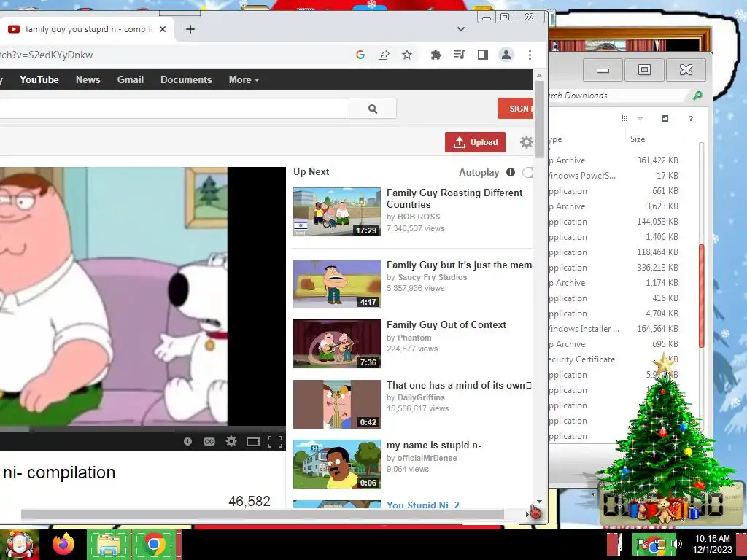
Task: Select News in the top bar
Action: (88, 80)
